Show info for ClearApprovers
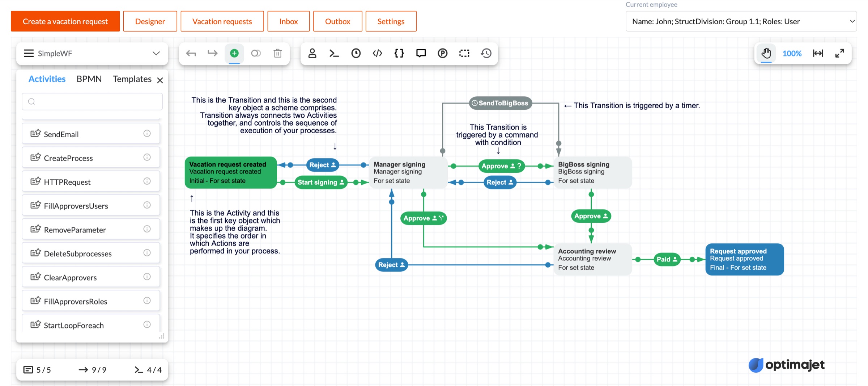This screenshot has height=386, width=868. click(147, 277)
